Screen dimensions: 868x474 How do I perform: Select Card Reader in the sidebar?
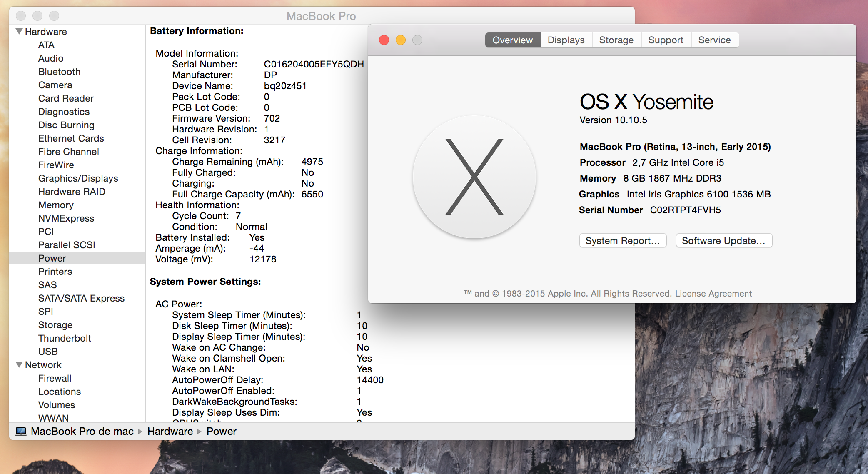[x=66, y=98]
